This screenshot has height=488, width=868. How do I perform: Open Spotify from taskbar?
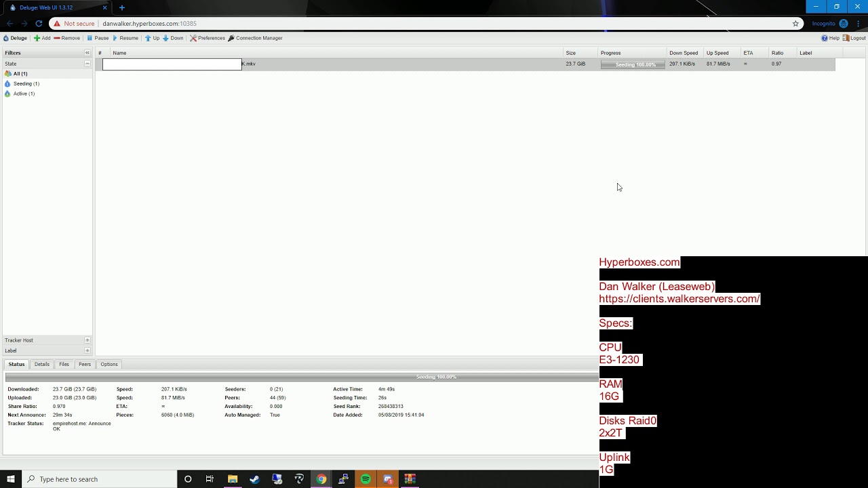[x=366, y=479]
